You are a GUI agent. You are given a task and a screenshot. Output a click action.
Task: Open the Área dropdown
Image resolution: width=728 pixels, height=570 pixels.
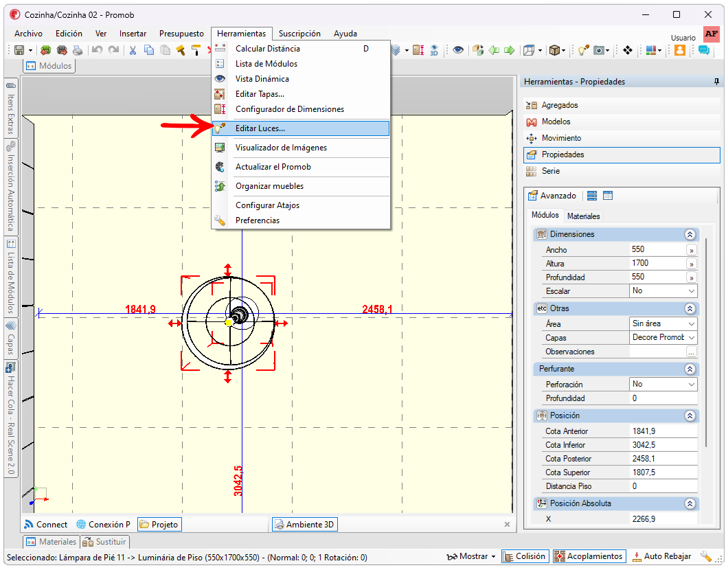[663, 323]
